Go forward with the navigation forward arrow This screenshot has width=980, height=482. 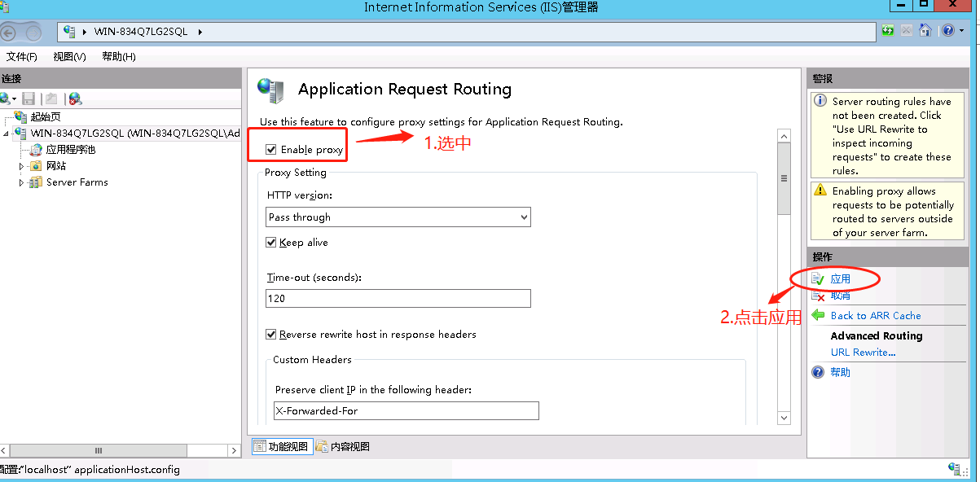click(x=33, y=33)
